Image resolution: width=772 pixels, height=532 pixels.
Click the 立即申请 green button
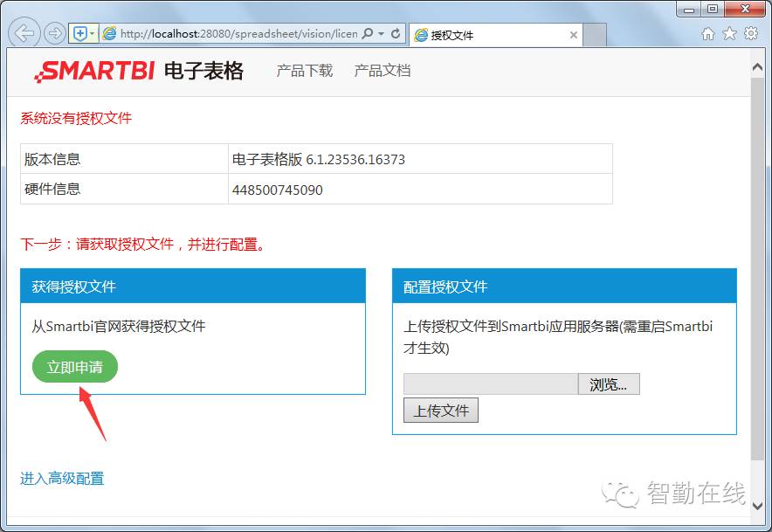pos(75,367)
